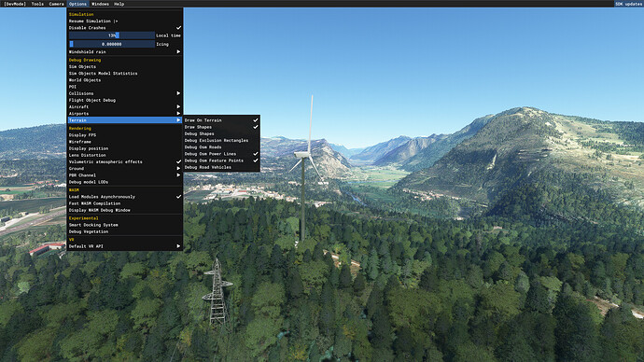
Task: Expand the Aircraft submenu arrow
Action: pyautogui.click(x=178, y=106)
